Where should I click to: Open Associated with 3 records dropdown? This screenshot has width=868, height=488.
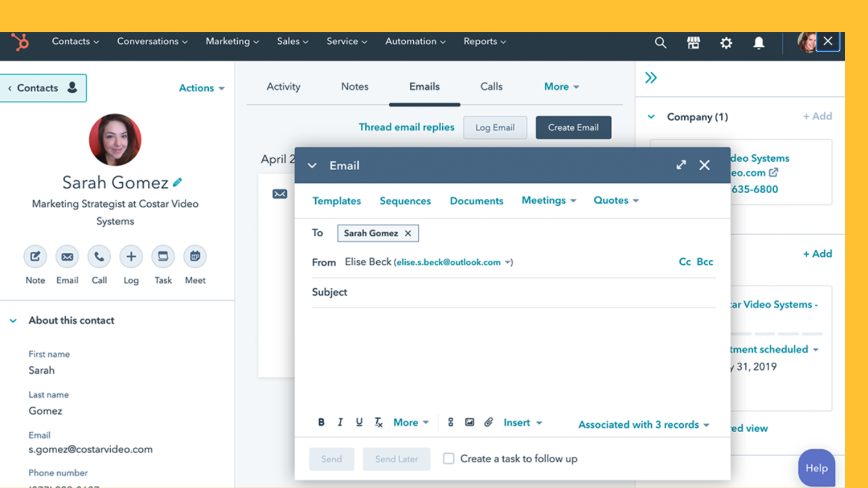[644, 425]
